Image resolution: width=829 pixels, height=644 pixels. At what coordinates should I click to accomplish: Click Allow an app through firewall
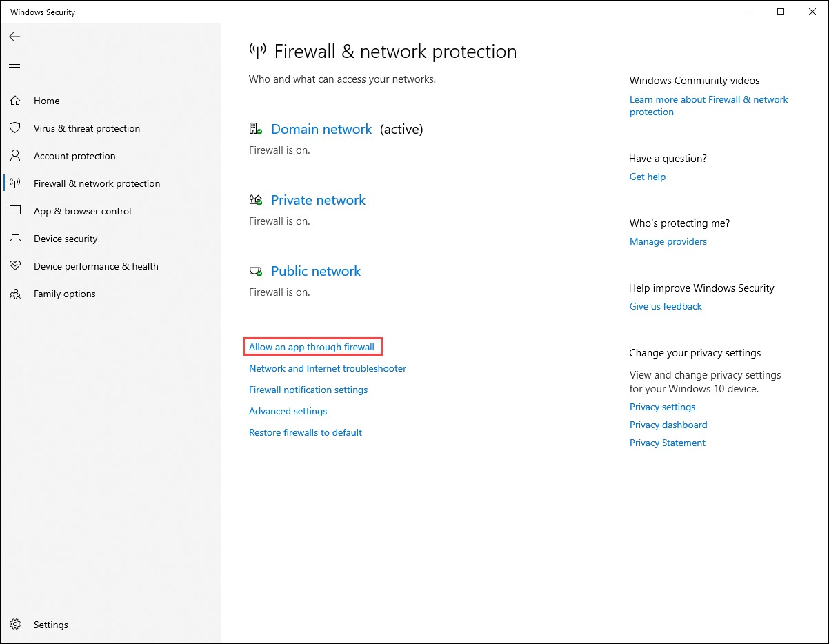click(312, 347)
